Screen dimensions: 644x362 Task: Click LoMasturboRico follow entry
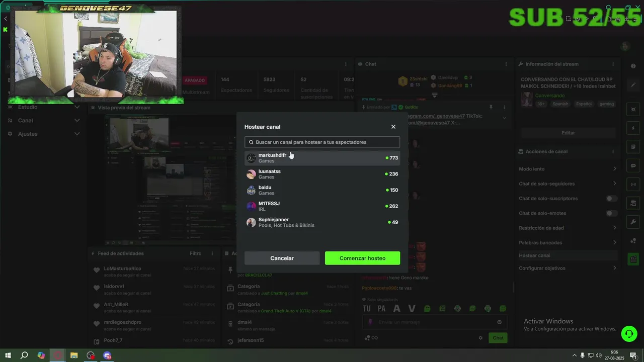(x=153, y=271)
